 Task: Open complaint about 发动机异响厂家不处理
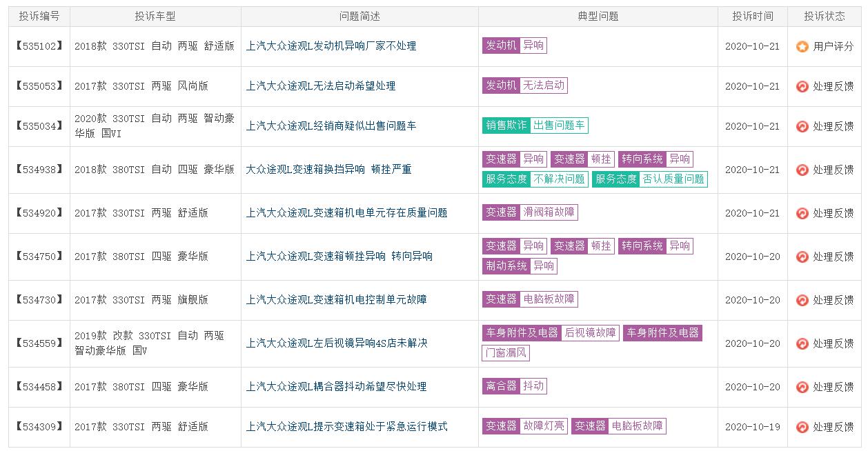331,46
